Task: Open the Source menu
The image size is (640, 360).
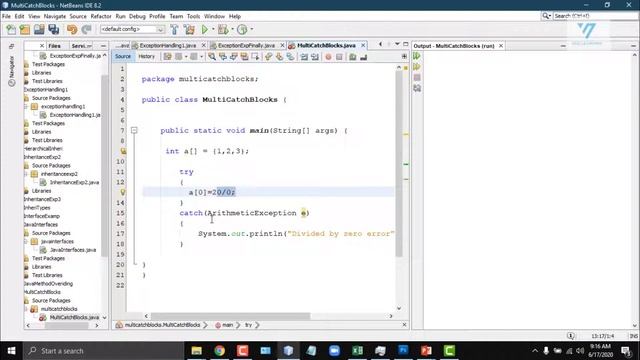Action: click(x=78, y=16)
